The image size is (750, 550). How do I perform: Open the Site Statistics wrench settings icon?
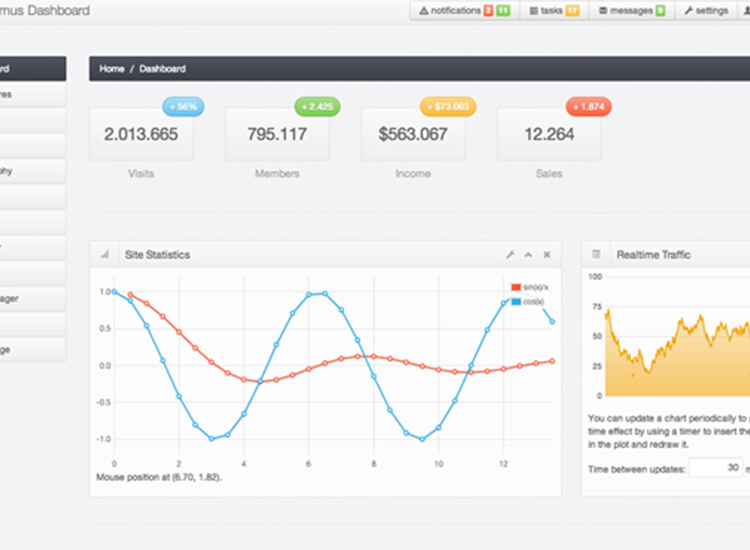pyautogui.click(x=509, y=255)
